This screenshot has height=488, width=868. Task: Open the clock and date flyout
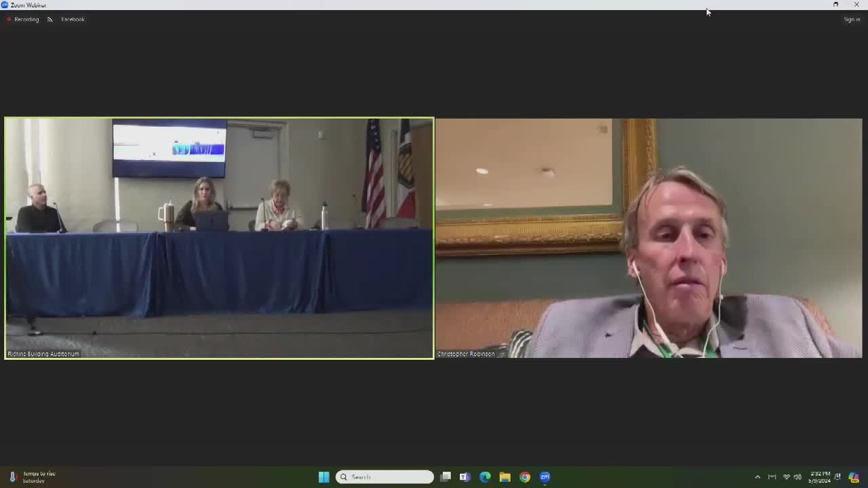(819, 477)
